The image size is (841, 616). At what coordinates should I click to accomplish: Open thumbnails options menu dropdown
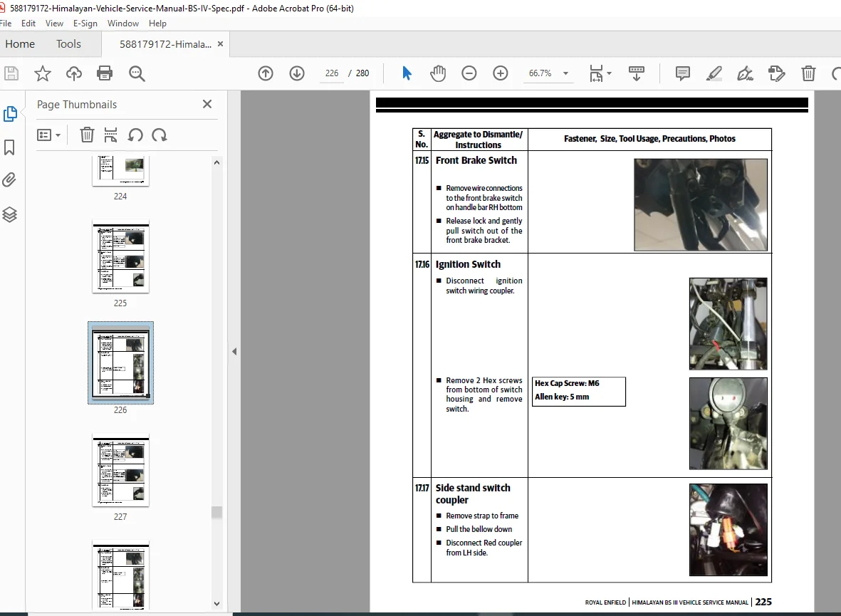point(48,135)
